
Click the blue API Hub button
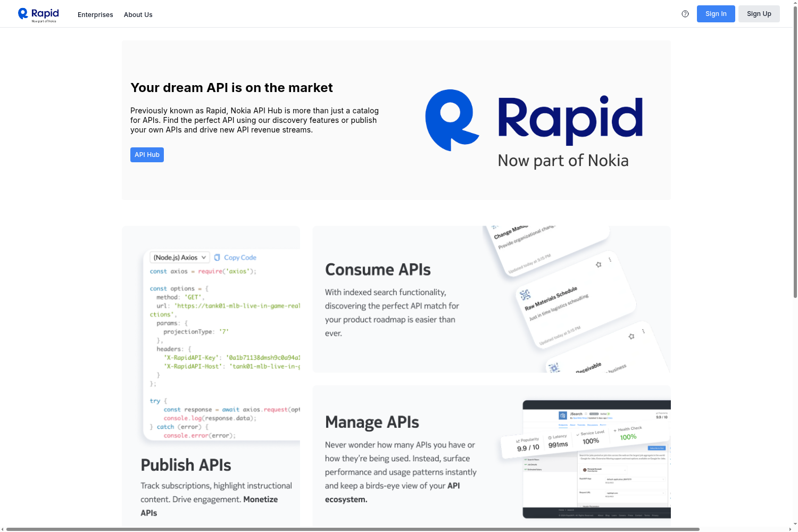[147, 155]
